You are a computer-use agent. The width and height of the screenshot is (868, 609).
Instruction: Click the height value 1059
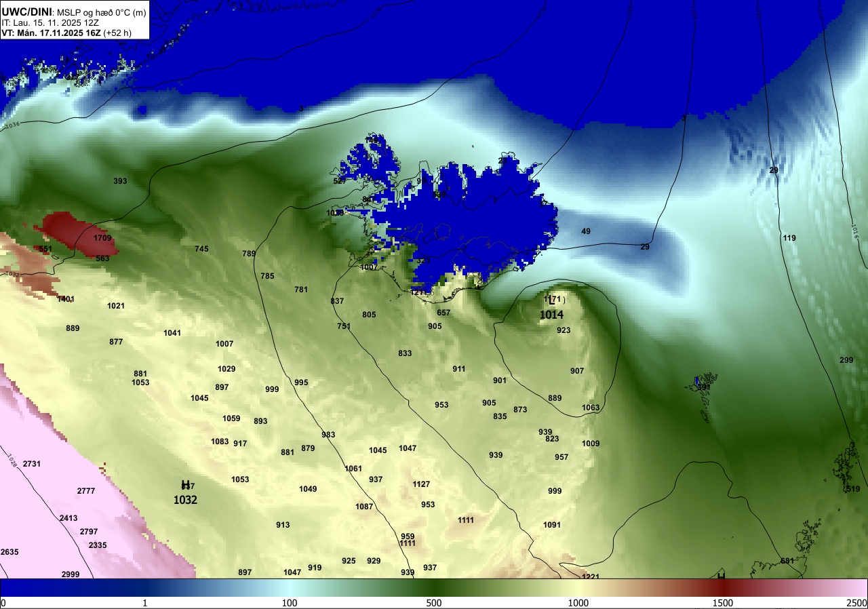tap(231, 418)
